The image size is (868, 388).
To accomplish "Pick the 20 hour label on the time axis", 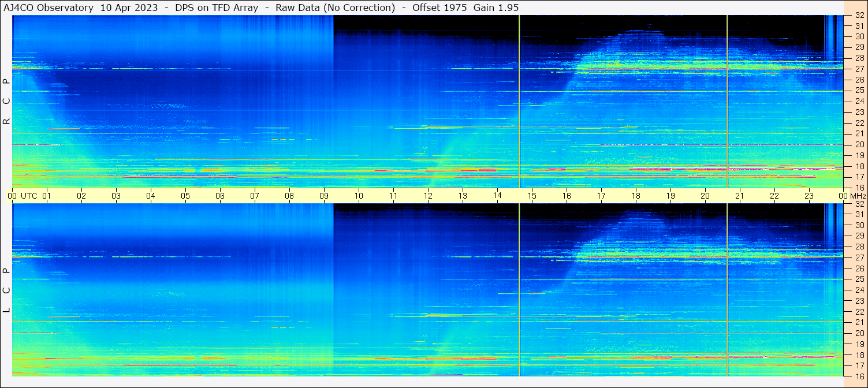I will tap(705, 196).
